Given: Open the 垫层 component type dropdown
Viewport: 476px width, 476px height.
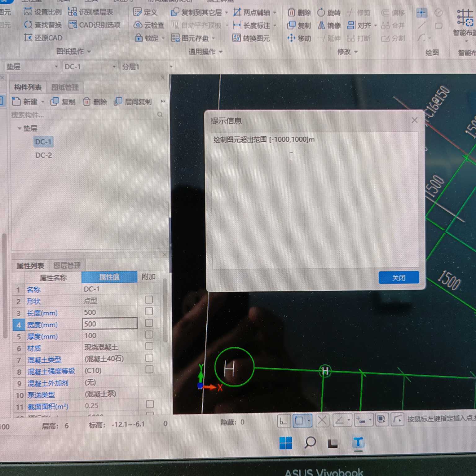Looking at the screenshot, I should point(56,67).
